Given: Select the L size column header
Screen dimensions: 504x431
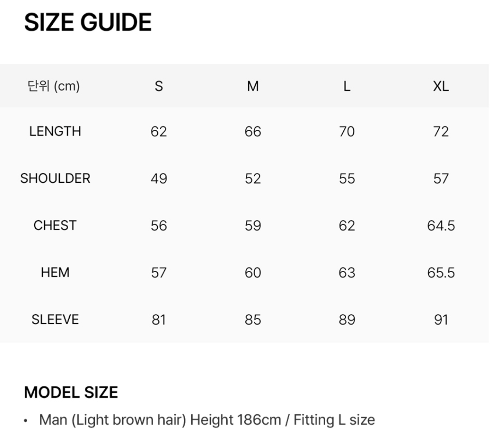Looking at the screenshot, I should 347,86.
